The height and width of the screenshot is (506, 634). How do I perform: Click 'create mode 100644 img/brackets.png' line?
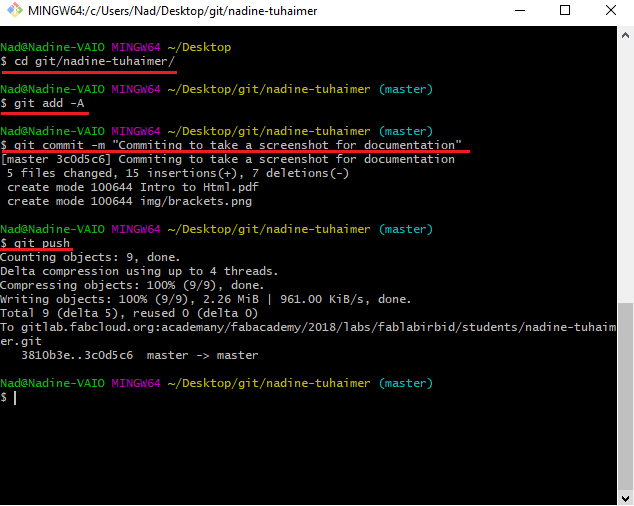129,201
